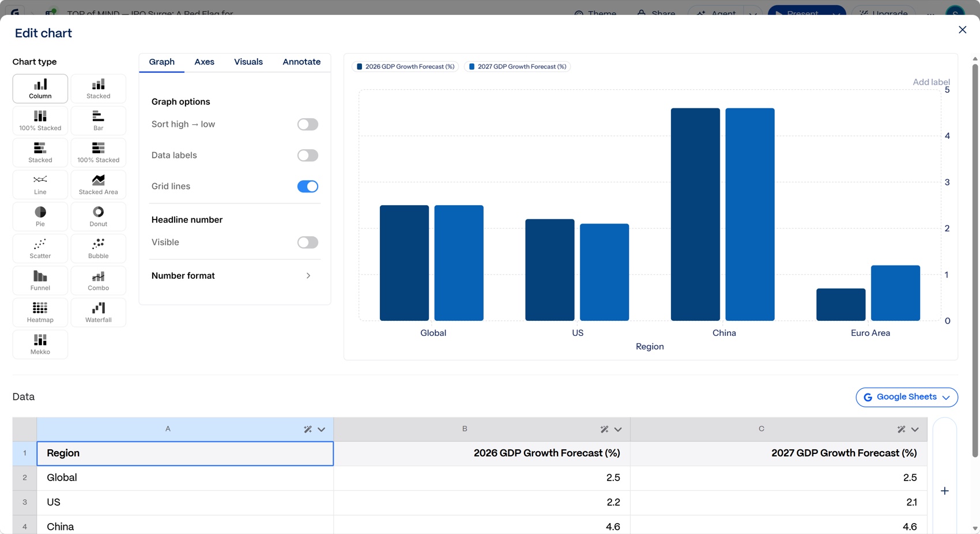Select row number 3 header
This screenshot has width=980, height=534.
(x=25, y=502)
